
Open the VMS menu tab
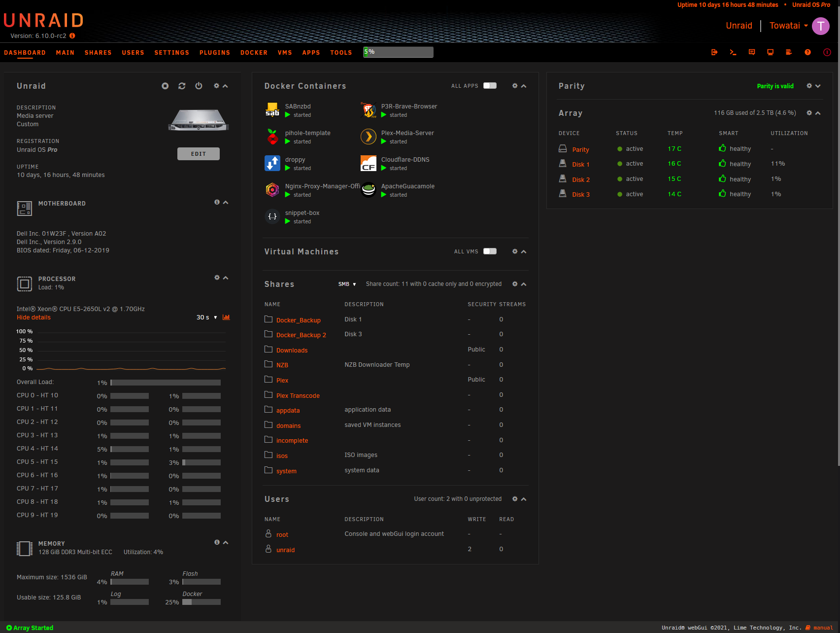pos(285,53)
